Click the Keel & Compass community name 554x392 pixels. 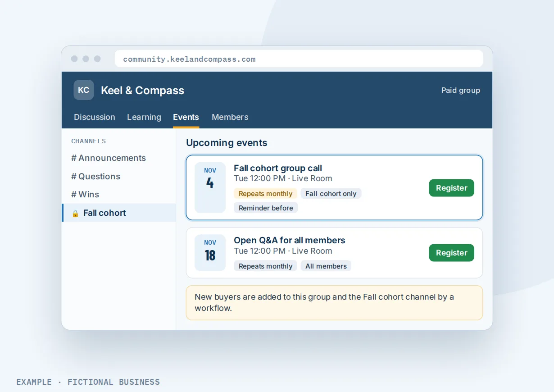142,90
